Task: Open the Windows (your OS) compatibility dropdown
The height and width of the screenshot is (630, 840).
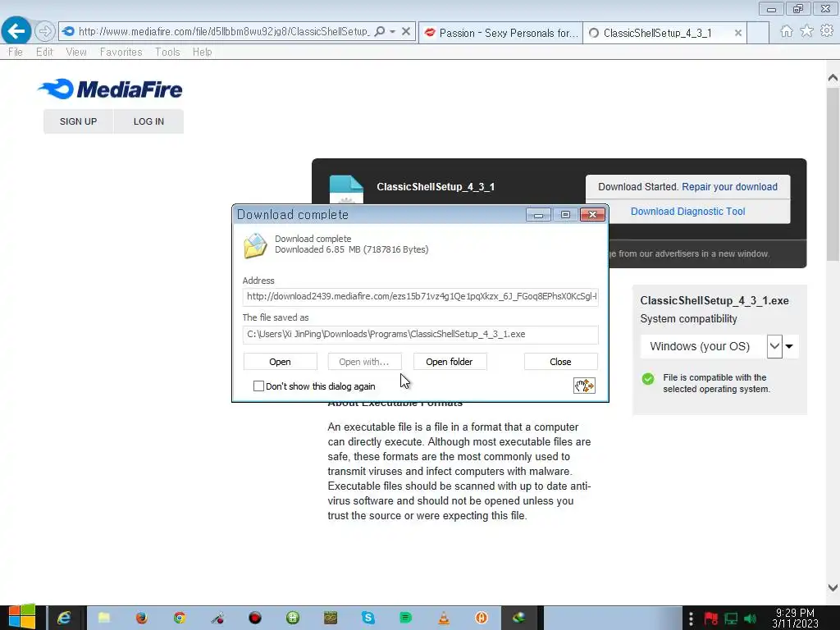Action: click(x=774, y=347)
